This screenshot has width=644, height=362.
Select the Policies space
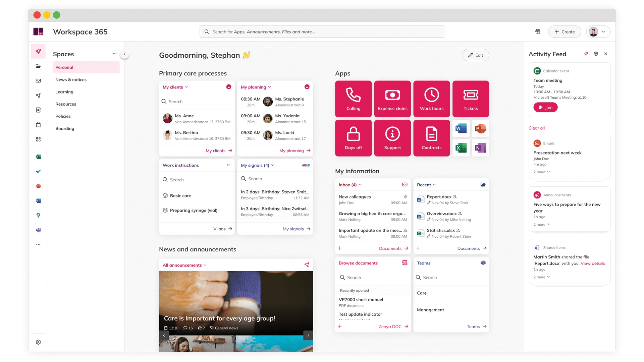click(x=86, y=116)
